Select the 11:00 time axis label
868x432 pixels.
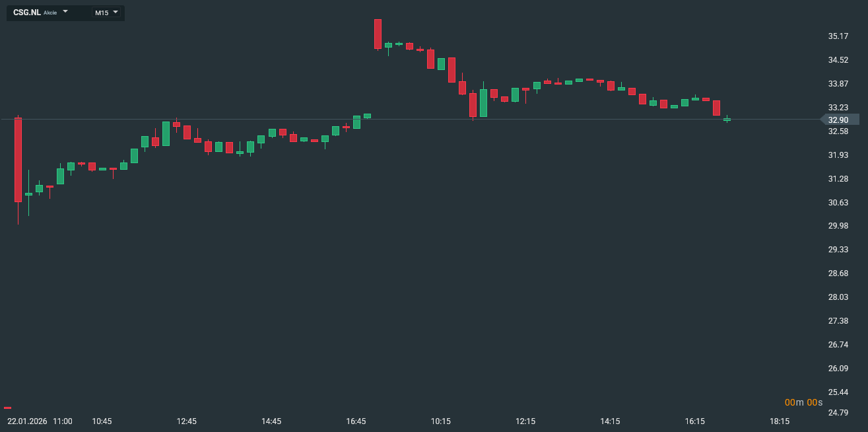63,421
